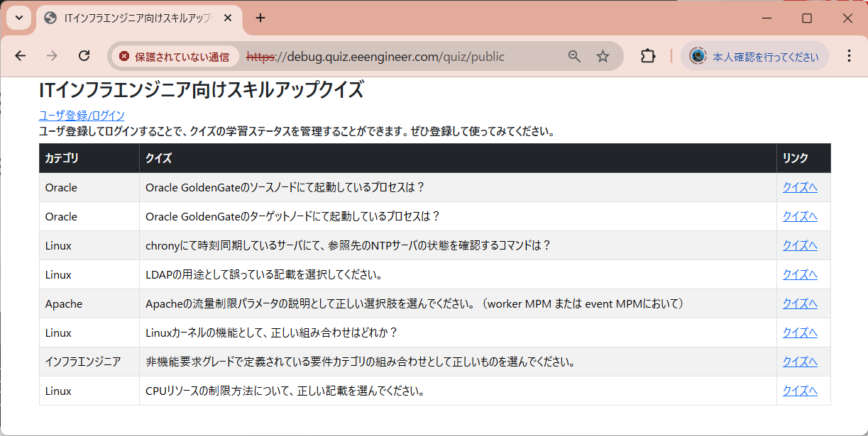The height and width of the screenshot is (436, 868).
Task: Open the browser extensions puzzle icon
Action: pos(647,55)
